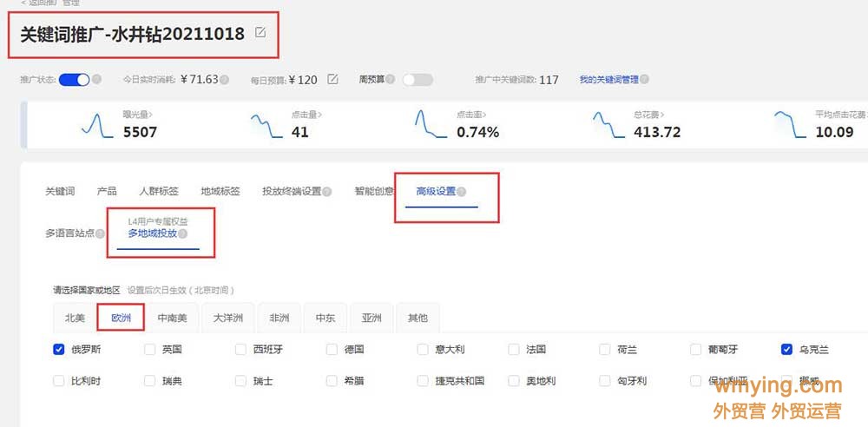
Task: Select the 大洋洲 region tab
Action: (228, 318)
